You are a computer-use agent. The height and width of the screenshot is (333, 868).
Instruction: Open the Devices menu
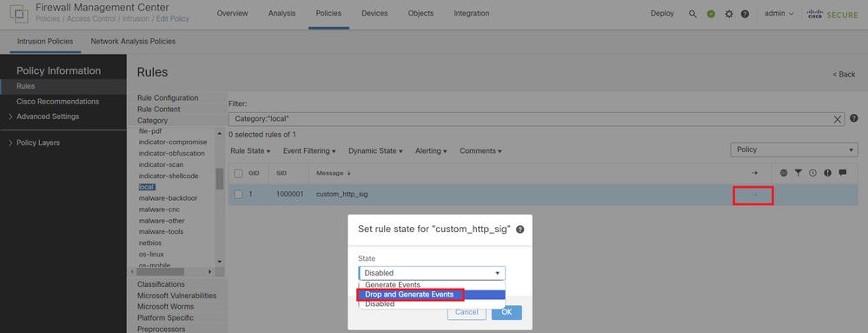pos(374,13)
